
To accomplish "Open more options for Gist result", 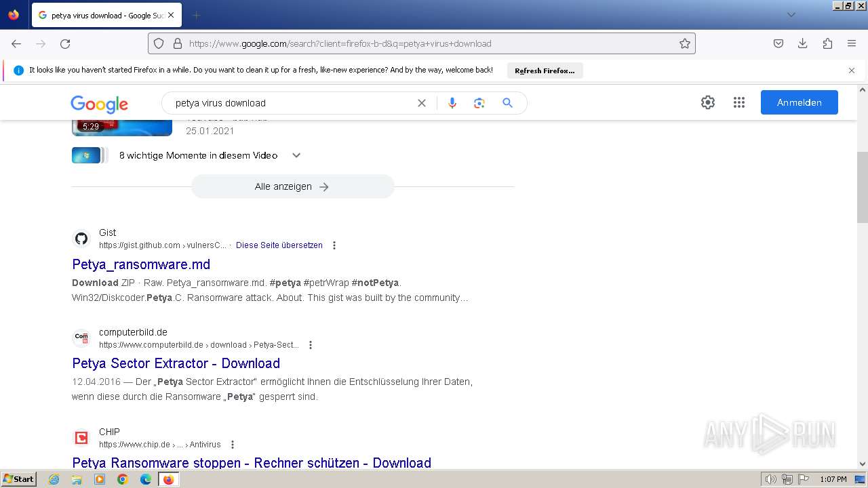I will (334, 245).
